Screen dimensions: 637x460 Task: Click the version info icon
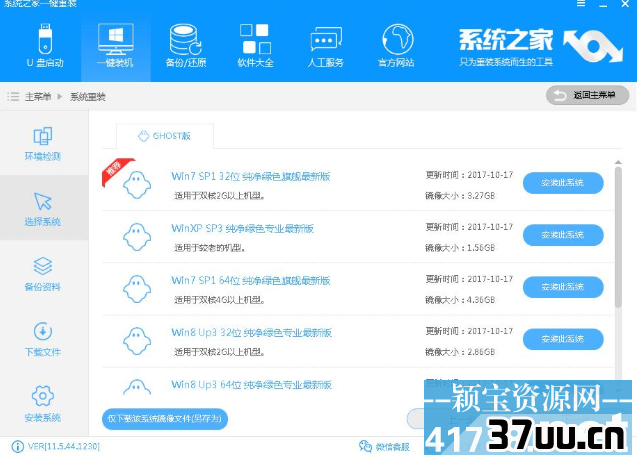click(17, 447)
